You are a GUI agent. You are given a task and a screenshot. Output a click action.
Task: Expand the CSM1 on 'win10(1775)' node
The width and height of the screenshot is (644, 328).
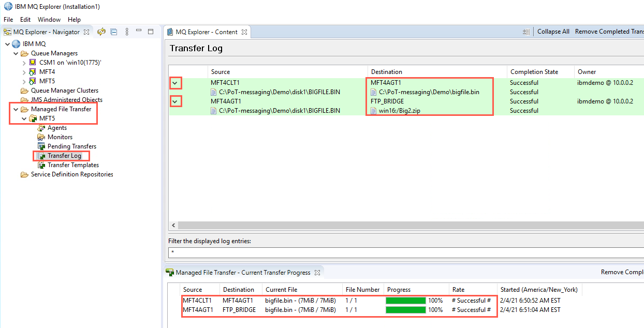24,63
